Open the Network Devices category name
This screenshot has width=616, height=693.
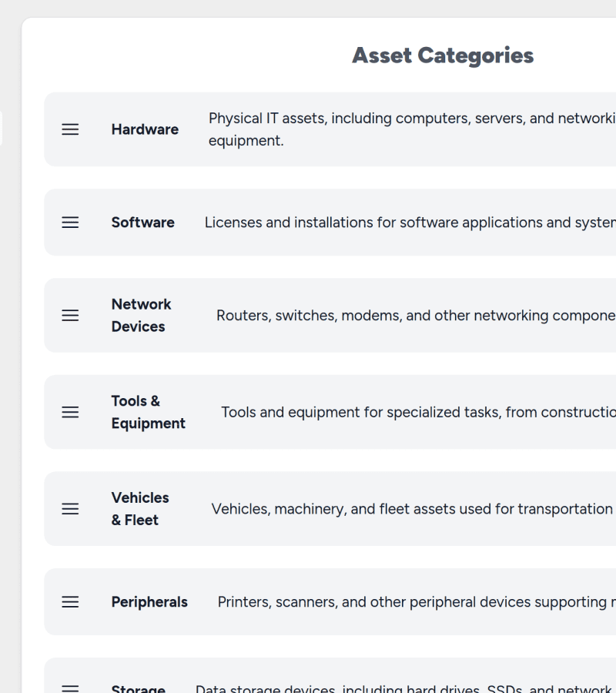coord(141,316)
